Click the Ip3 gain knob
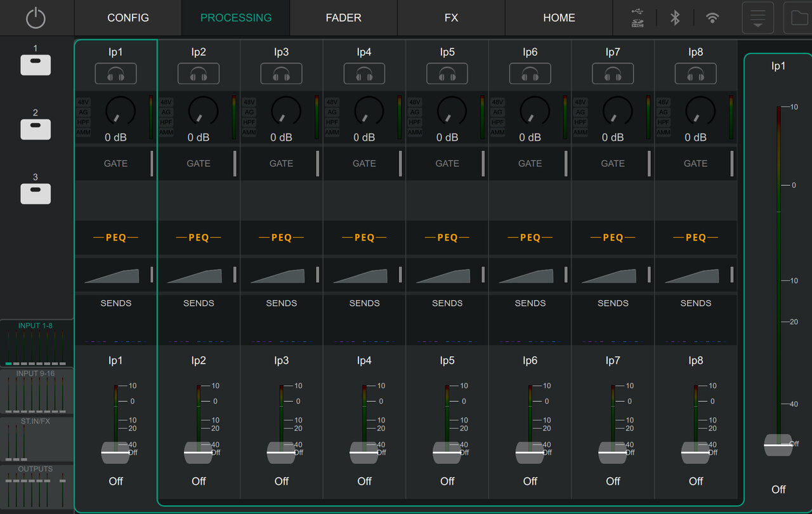 pos(286,111)
